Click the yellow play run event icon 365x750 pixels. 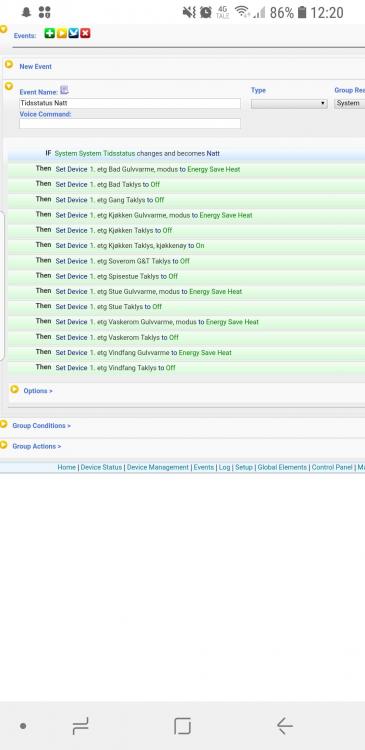coord(62,33)
